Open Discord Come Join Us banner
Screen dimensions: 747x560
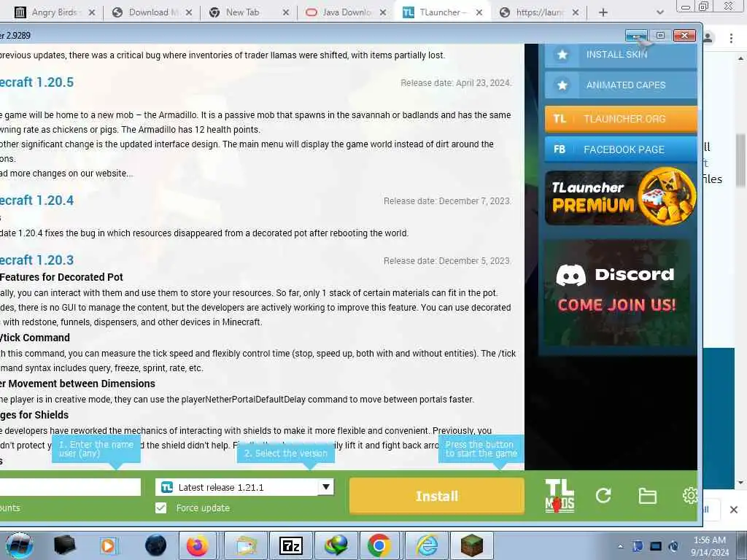coord(617,292)
